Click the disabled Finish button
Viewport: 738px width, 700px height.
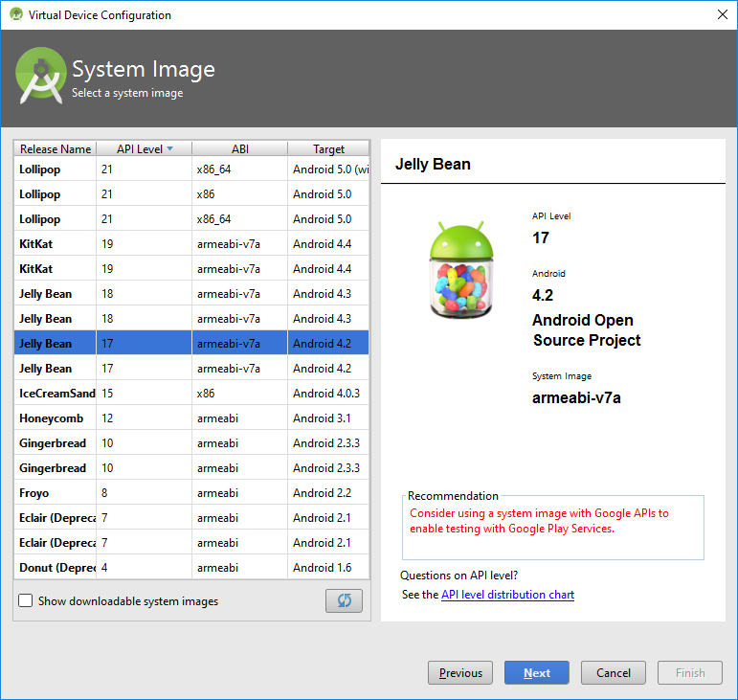tap(690, 672)
